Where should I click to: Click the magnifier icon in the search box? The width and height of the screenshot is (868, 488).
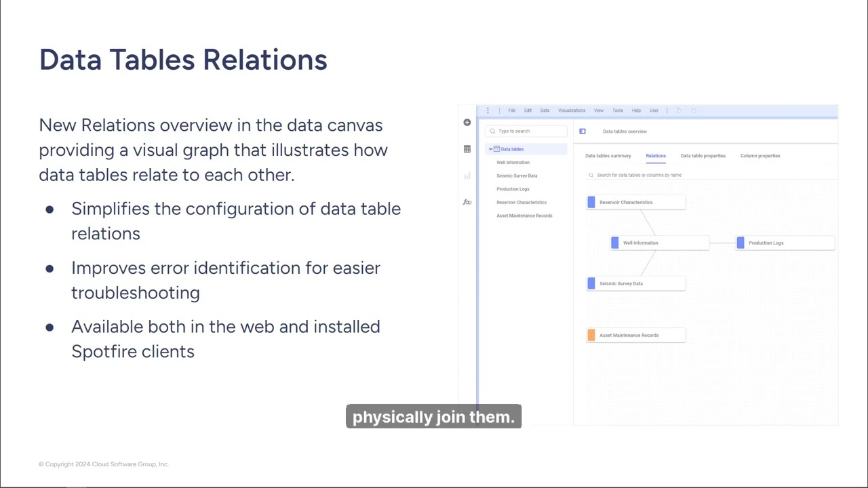(492, 131)
